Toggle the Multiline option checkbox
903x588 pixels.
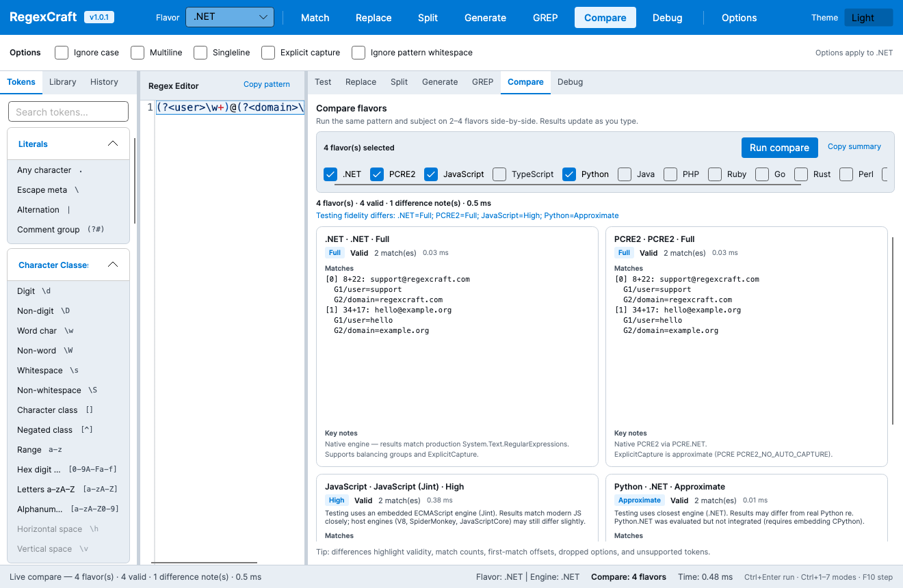[x=138, y=53]
